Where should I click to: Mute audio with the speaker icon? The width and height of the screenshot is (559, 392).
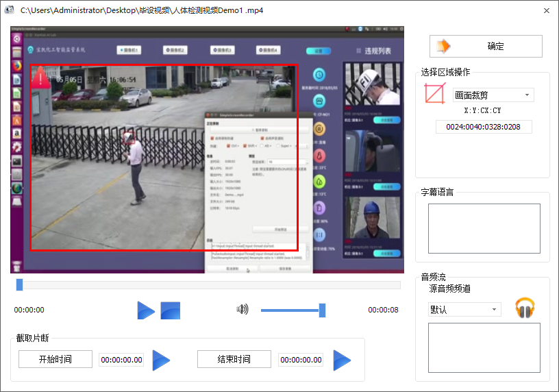243,310
